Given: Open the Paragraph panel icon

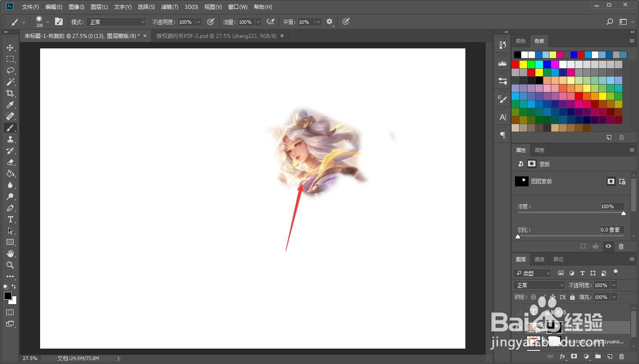Looking at the screenshot, I should click(x=502, y=135).
